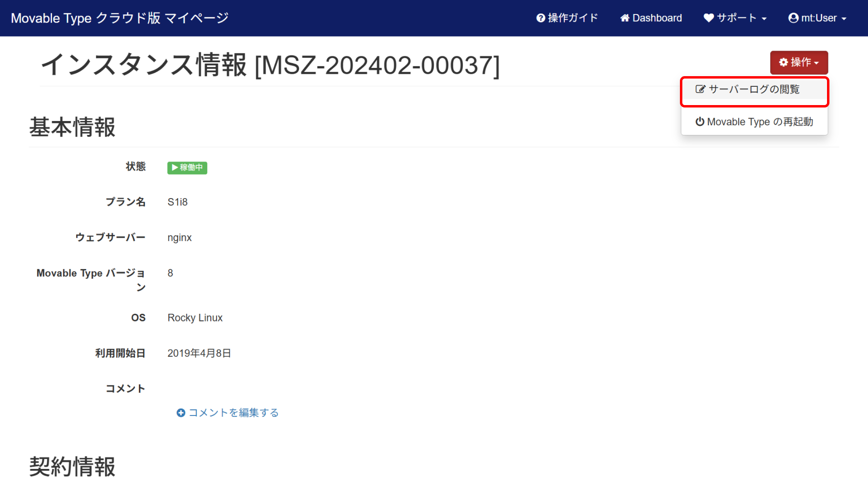
Task: Expand the サポート dropdown arrow
Action: 764,19
